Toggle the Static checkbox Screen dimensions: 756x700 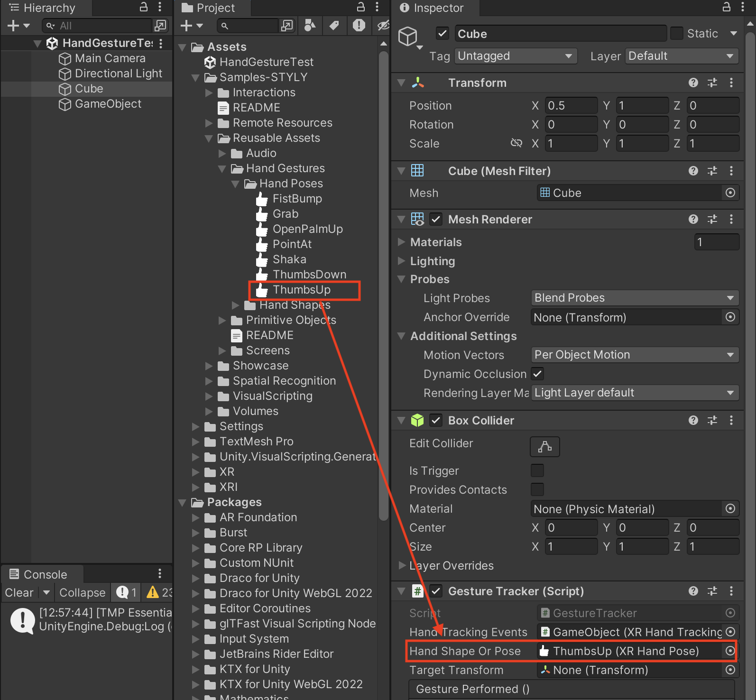677,33
